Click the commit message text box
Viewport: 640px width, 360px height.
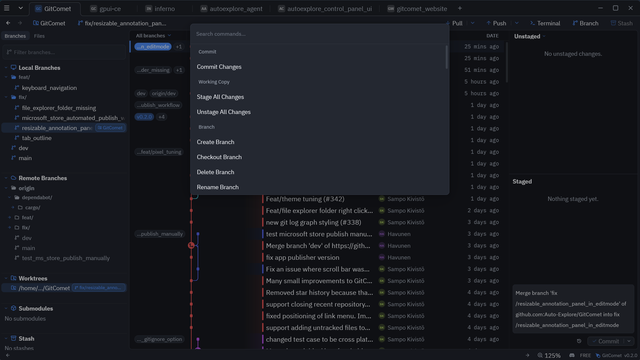coord(573,309)
